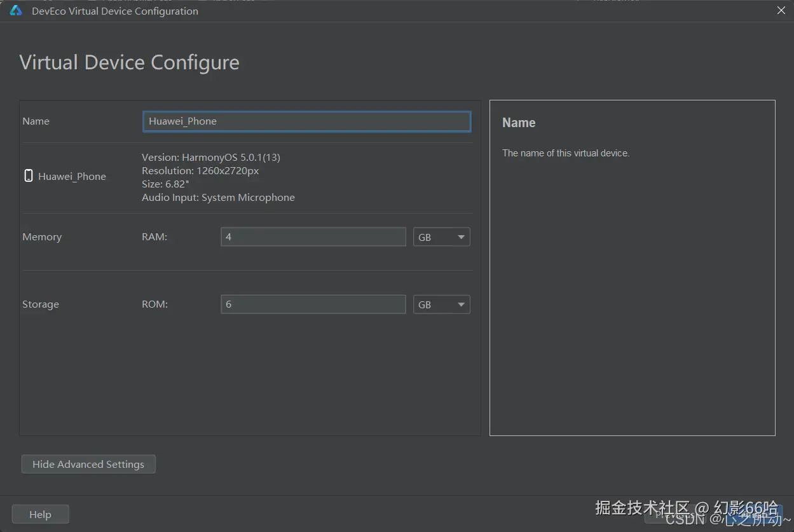This screenshot has width=794, height=532.
Task: Select the Storage row label
Action: coord(41,304)
